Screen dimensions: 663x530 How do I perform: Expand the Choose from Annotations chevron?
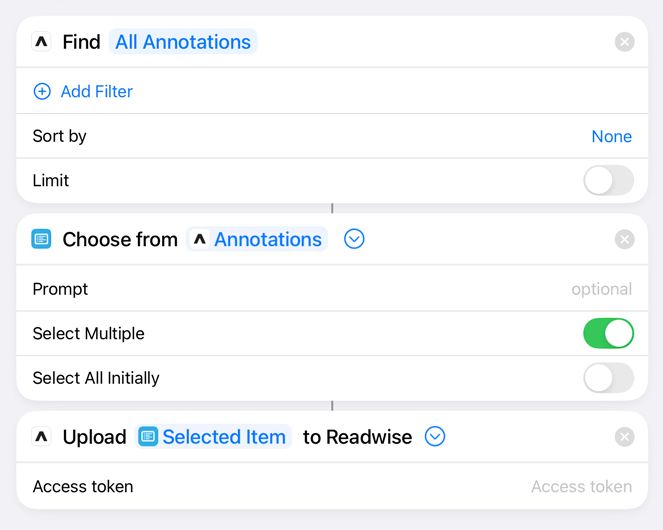tap(354, 239)
